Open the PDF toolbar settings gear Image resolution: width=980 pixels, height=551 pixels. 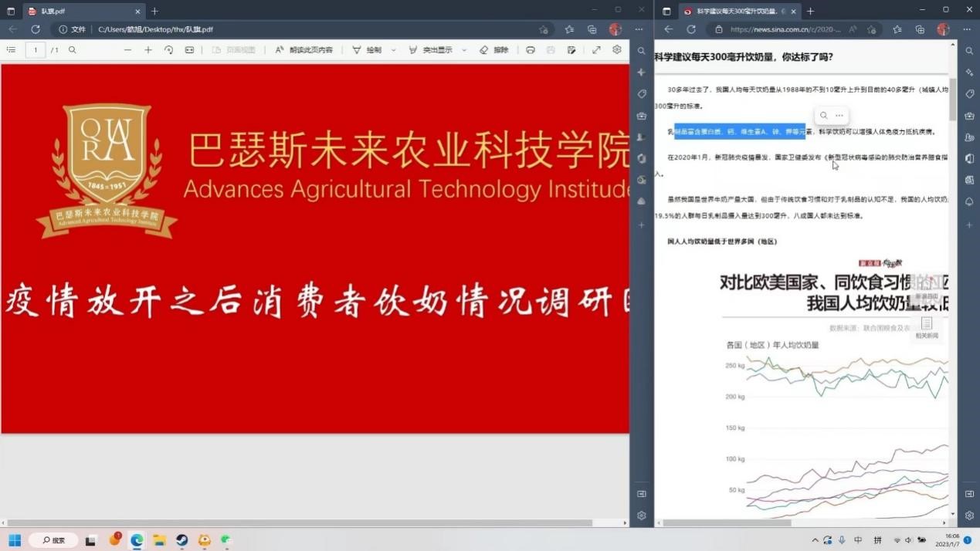coord(616,50)
